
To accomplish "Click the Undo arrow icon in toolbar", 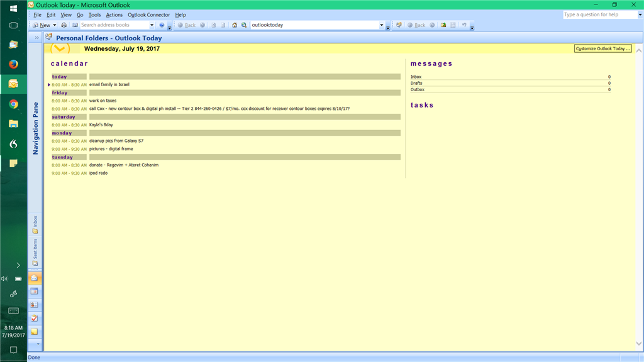I will [464, 25].
